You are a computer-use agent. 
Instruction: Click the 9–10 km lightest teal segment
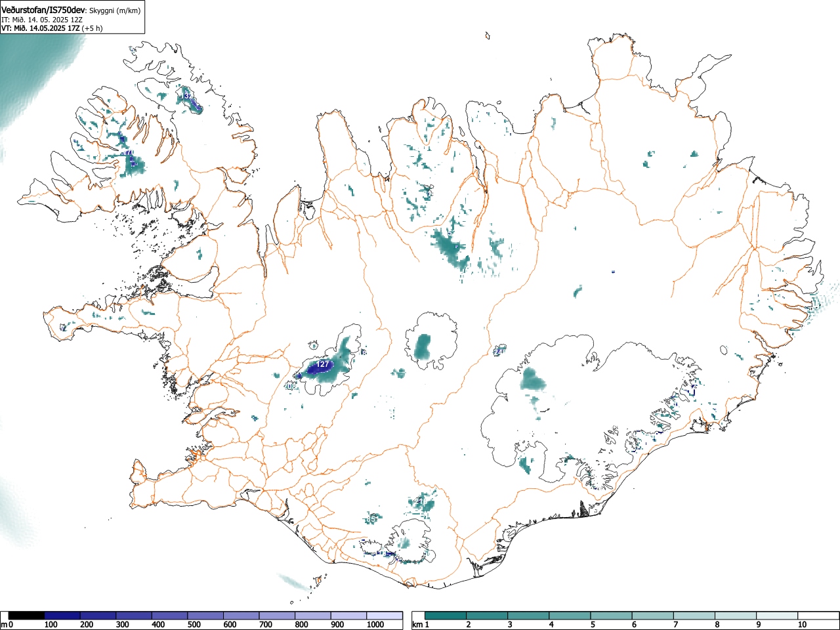[777, 616]
